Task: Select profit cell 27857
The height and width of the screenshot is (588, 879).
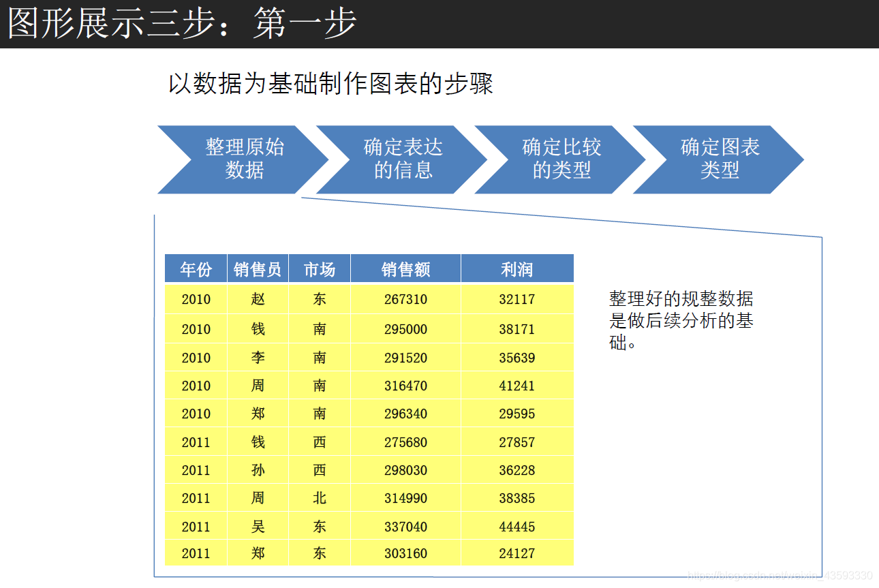Action: 517,442
